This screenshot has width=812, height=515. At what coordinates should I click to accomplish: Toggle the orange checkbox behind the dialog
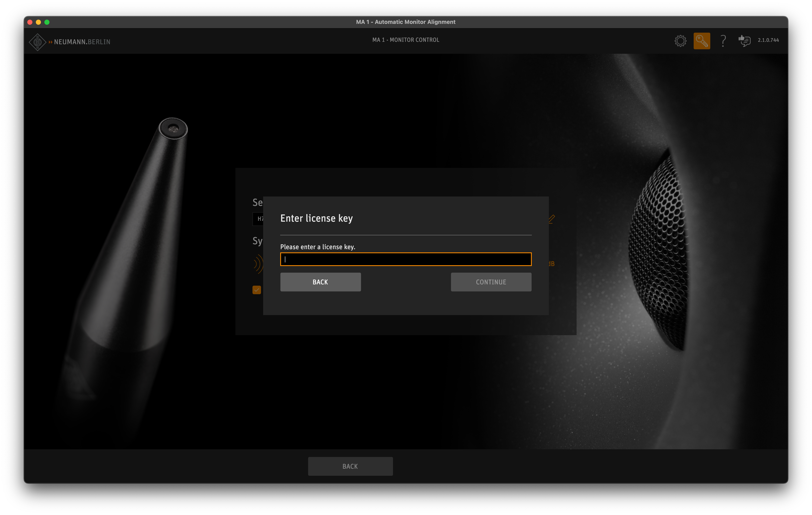click(x=257, y=290)
